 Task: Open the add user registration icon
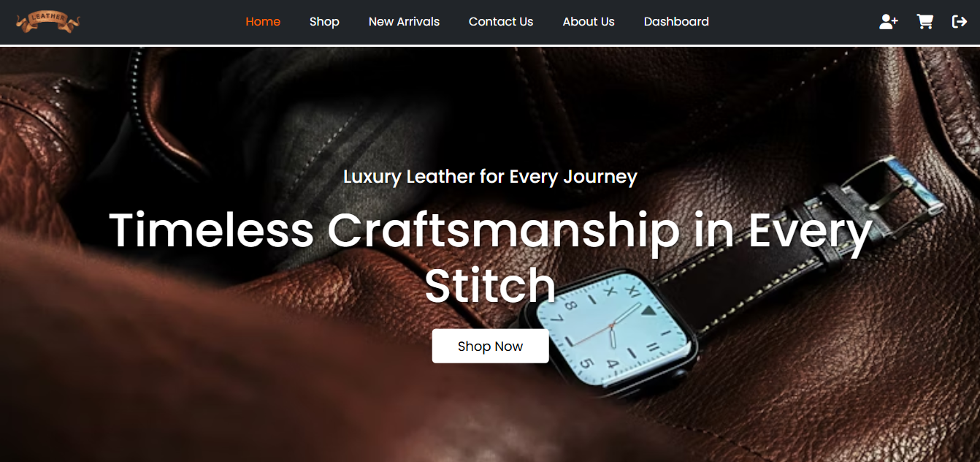(x=889, y=22)
